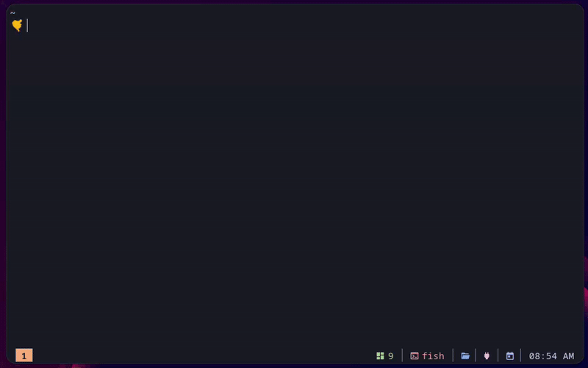Click the separator between fish and folder
The image size is (588, 368).
point(453,355)
